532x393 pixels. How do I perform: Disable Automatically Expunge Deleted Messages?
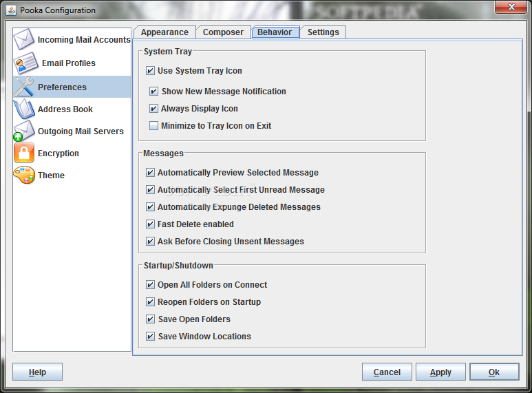tap(150, 207)
